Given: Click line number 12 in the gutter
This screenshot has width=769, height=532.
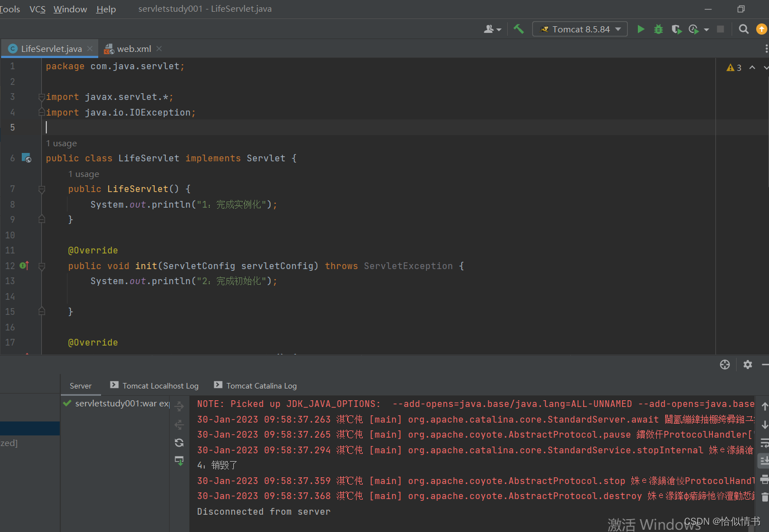Looking at the screenshot, I should coord(10,266).
